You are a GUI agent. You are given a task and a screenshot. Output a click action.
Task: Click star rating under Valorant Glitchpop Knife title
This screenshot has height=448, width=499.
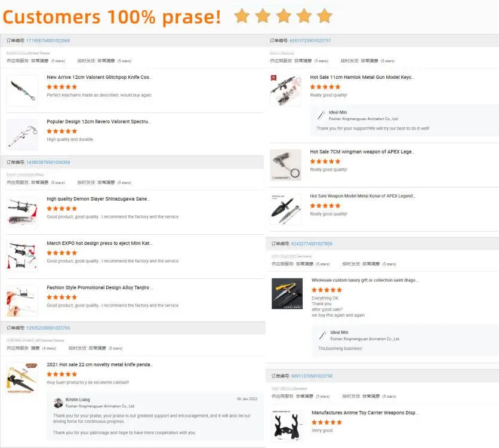pos(62,87)
